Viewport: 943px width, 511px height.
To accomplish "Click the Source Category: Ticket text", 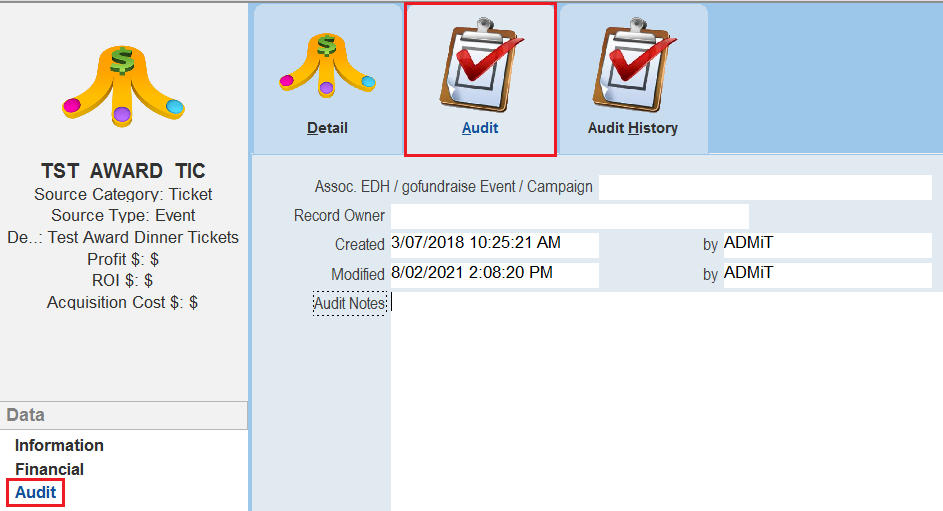I will coord(123,195).
